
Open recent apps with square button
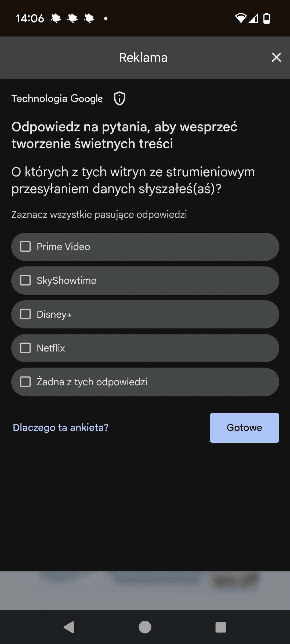tap(221, 627)
